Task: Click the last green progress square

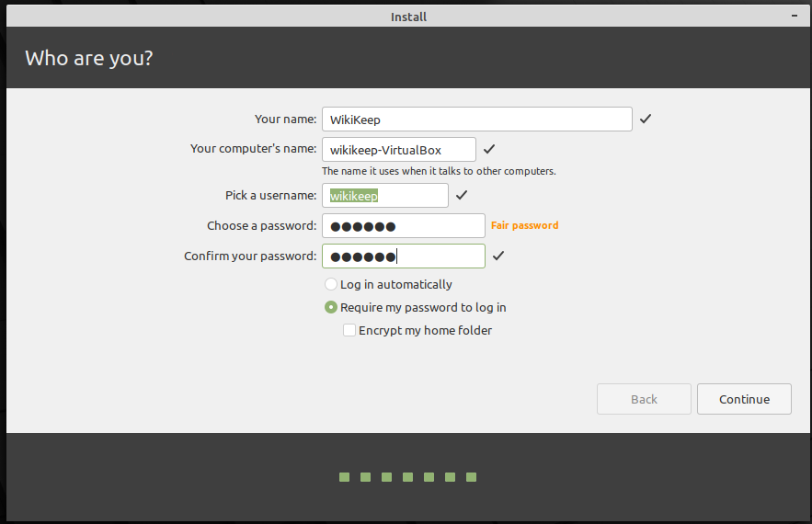Action: click(x=471, y=477)
